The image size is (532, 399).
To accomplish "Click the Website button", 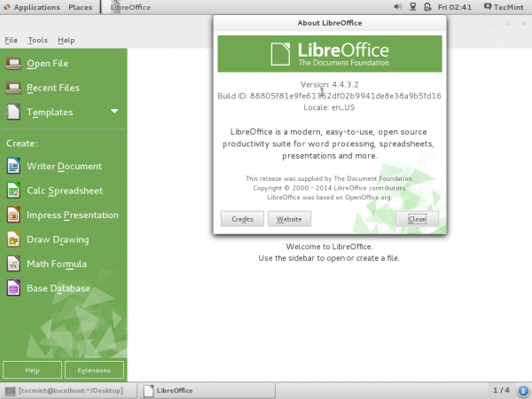I will click(x=289, y=219).
